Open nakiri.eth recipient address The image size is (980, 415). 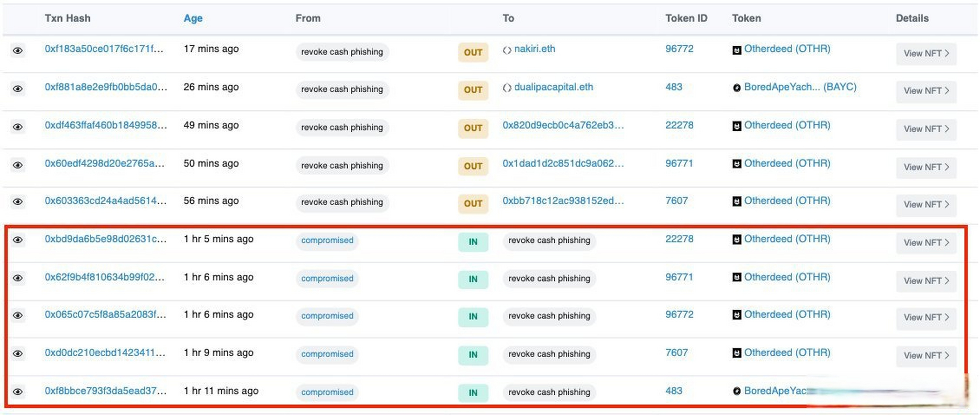(x=534, y=49)
